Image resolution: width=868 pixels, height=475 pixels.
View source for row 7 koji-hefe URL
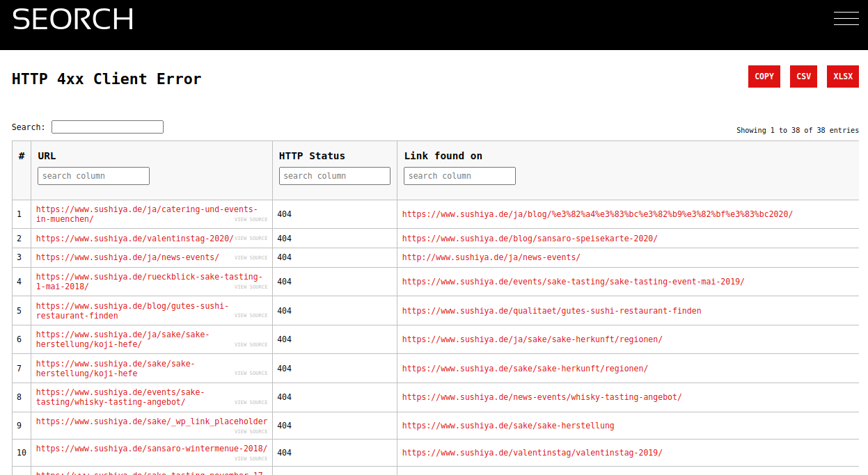click(x=251, y=373)
